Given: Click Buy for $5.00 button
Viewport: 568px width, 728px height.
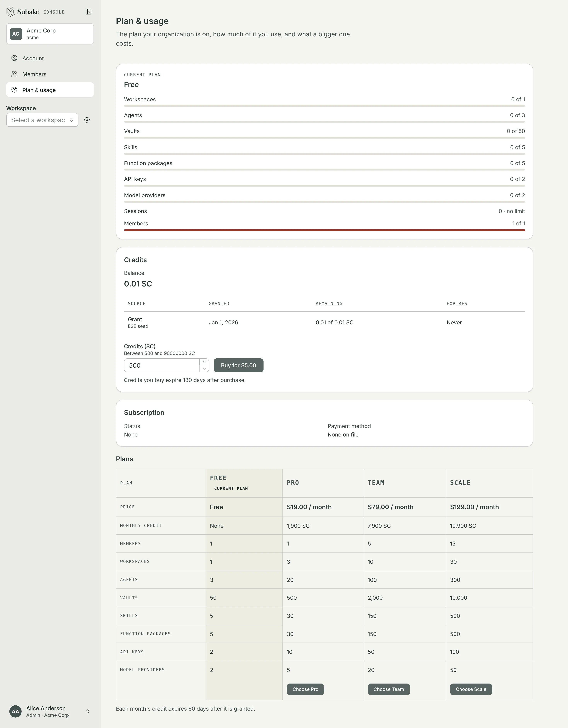Looking at the screenshot, I should click(239, 365).
